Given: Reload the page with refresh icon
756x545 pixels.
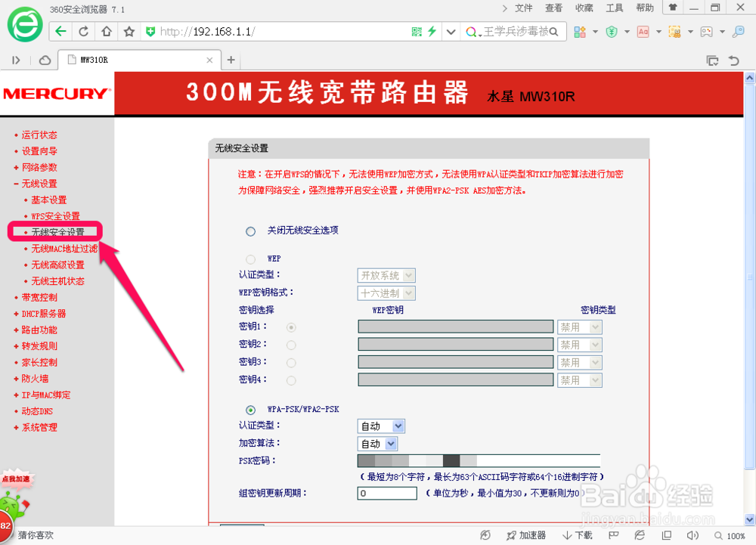Looking at the screenshot, I should point(83,32).
